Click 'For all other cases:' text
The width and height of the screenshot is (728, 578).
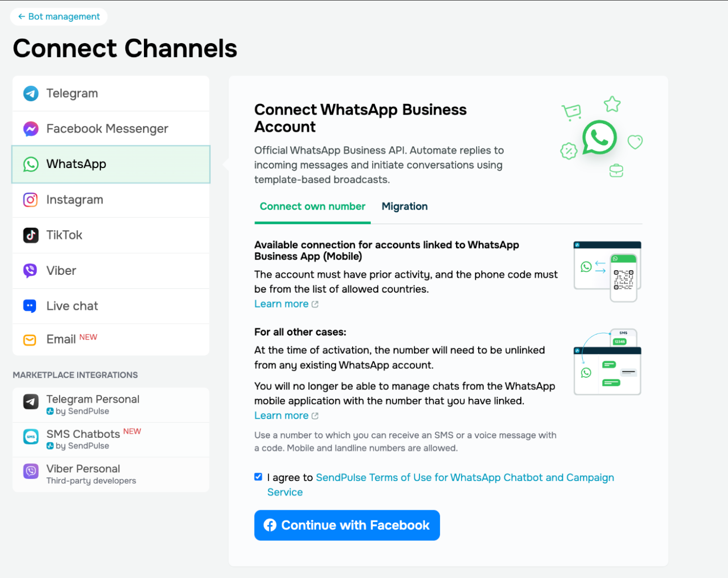tap(300, 332)
